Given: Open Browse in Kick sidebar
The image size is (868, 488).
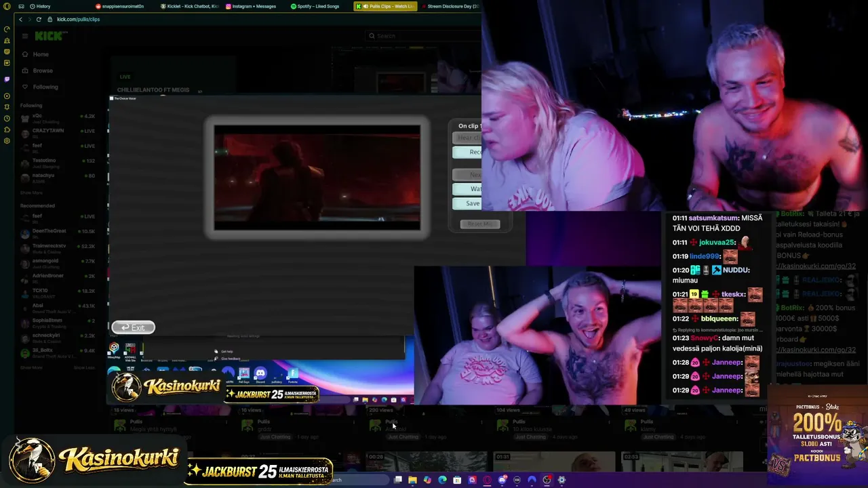Looking at the screenshot, I should [43, 70].
